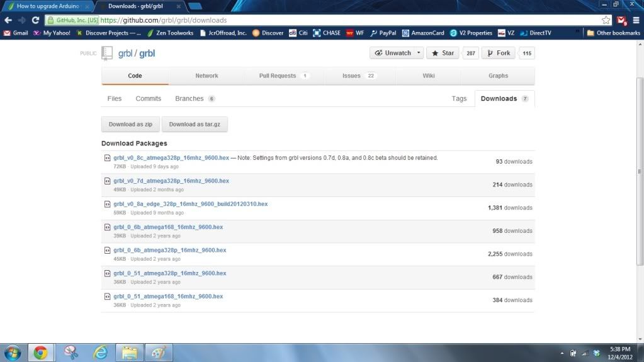Click the Download as zip button

(130, 124)
